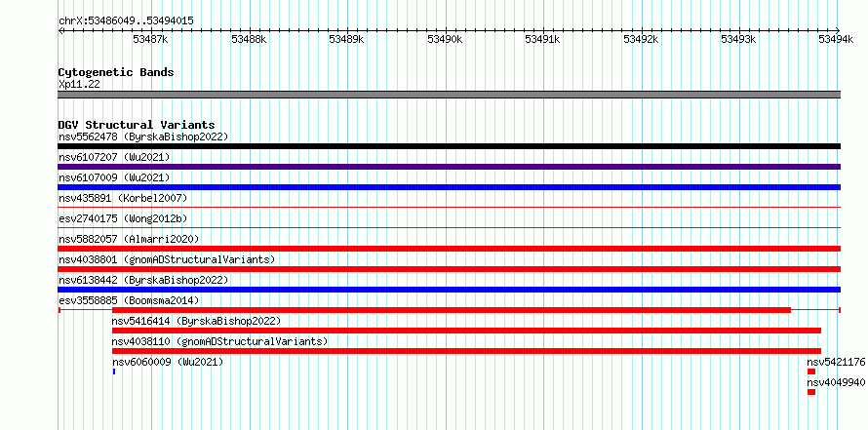The image size is (868, 430).
Task: Select the black nsv5562478 variant bar
Action: (449, 146)
